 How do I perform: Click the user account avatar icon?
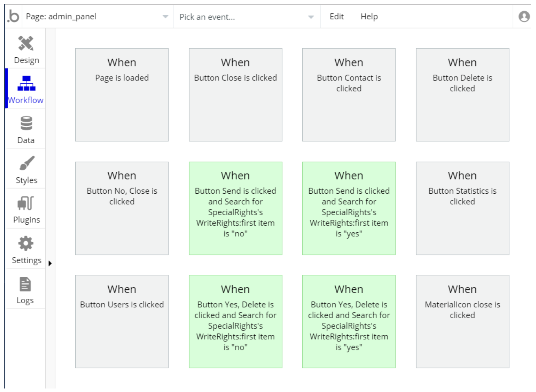(x=524, y=16)
